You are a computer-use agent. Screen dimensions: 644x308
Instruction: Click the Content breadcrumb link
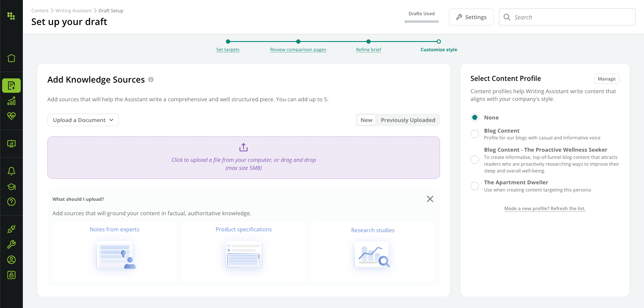40,11
